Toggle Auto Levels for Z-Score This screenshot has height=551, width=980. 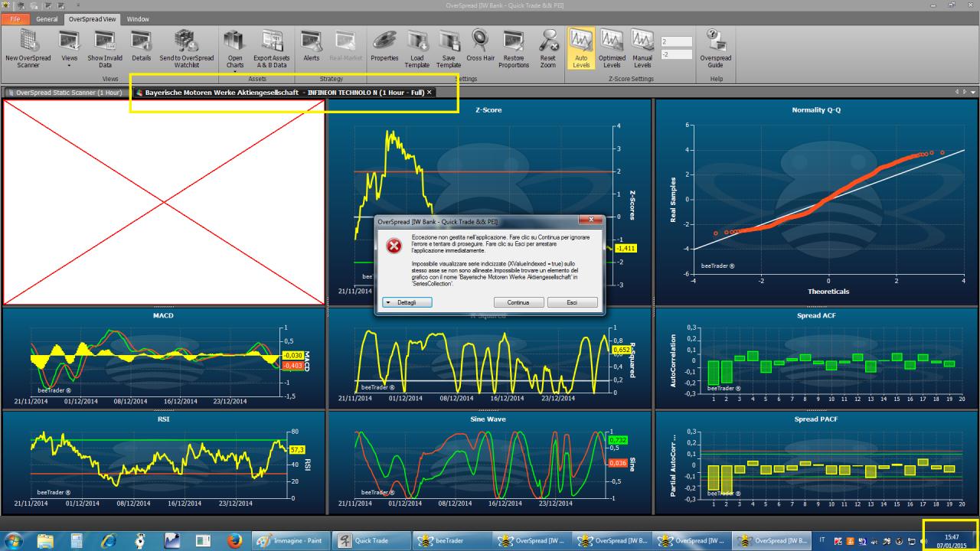click(x=581, y=49)
